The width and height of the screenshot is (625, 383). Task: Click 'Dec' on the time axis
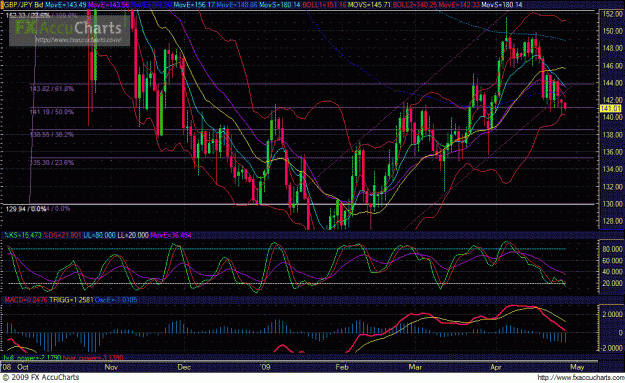[184, 367]
